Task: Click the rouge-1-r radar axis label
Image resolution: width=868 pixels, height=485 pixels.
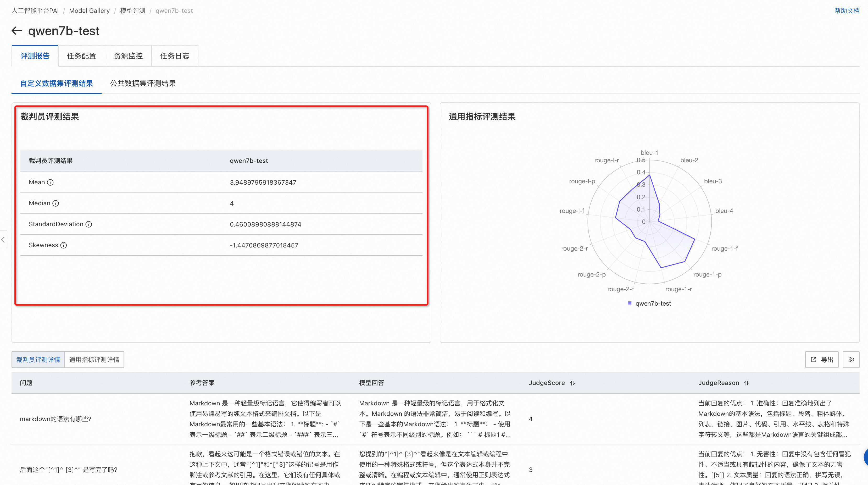Action: coord(679,289)
